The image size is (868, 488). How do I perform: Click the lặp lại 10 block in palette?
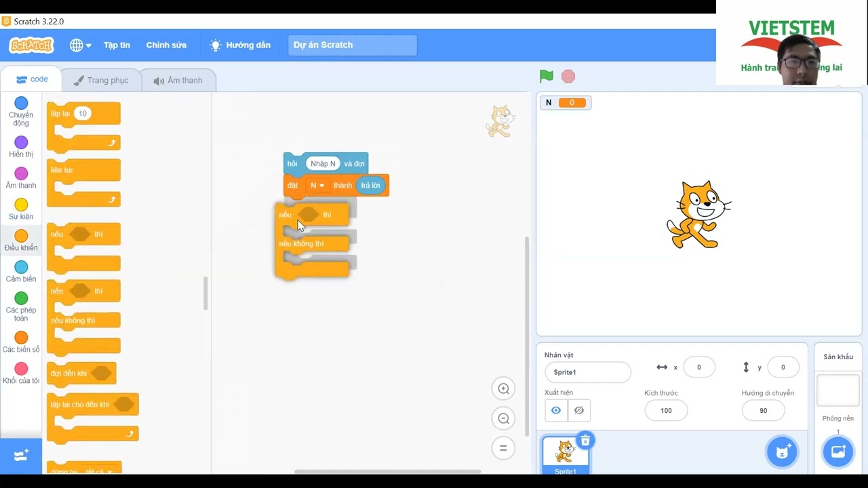click(83, 127)
